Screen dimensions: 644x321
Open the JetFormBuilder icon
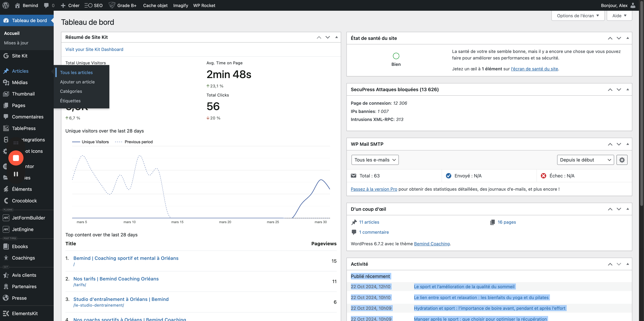pos(6,218)
